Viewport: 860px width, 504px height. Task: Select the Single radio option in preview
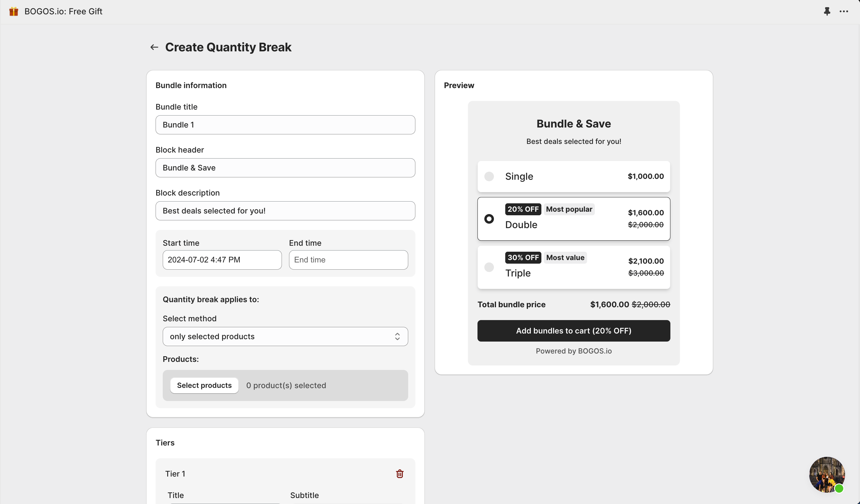[x=489, y=176]
